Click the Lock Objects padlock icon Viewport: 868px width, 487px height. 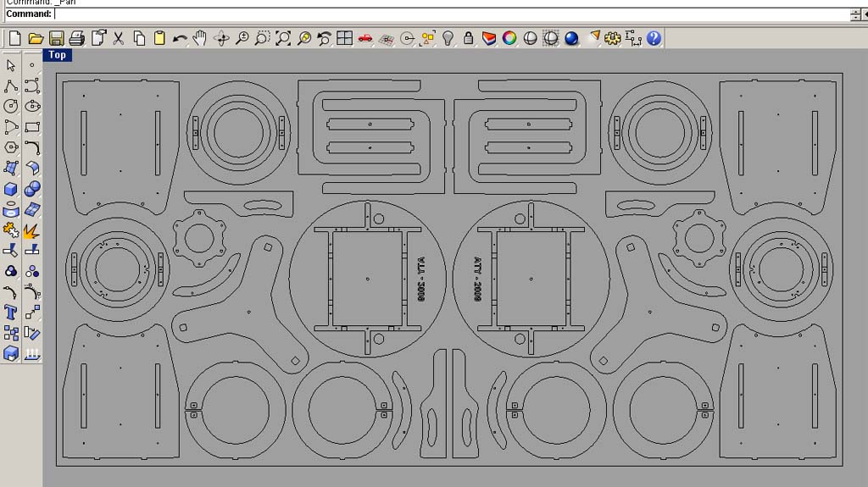click(468, 38)
